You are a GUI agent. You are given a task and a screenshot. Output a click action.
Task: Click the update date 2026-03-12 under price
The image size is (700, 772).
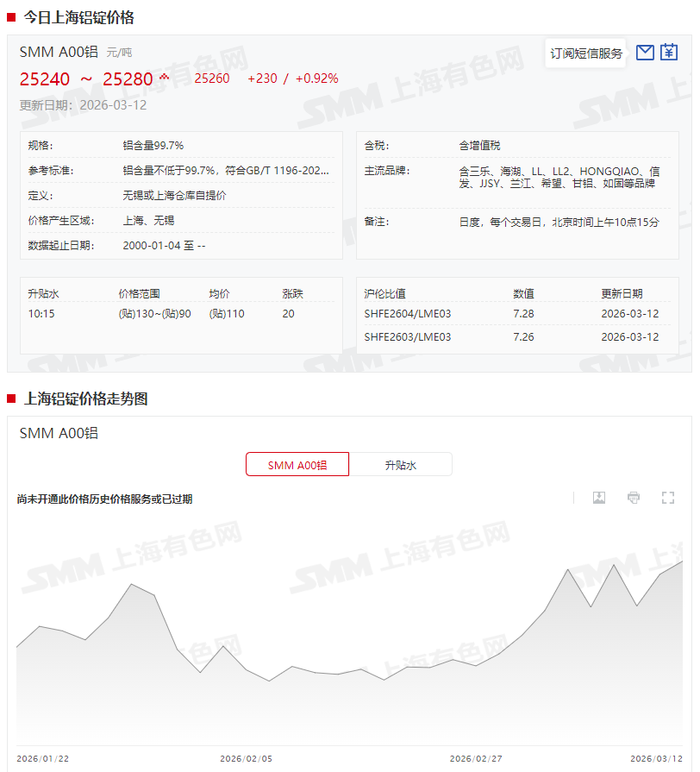[113, 105]
